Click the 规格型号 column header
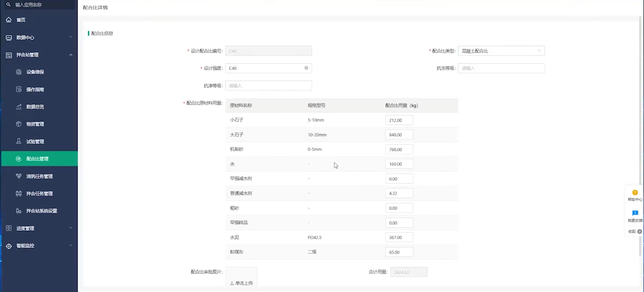The width and height of the screenshot is (644, 292). [x=316, y=106]
